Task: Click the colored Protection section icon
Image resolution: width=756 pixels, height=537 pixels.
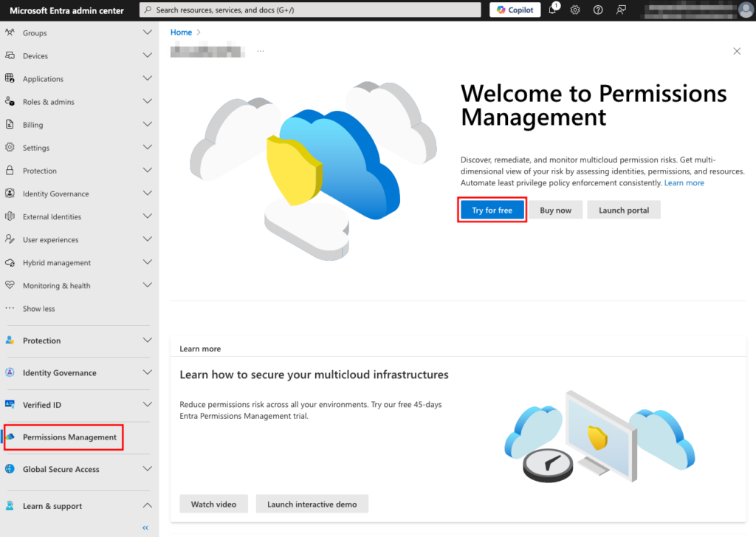Action: tap(10, 340)
